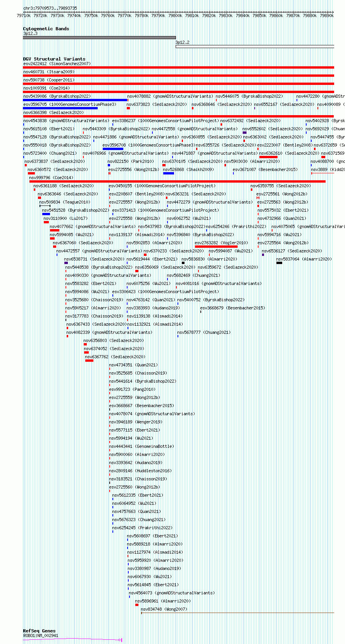Open variant nsv822150 (Park2010)

tap(131, 161)
